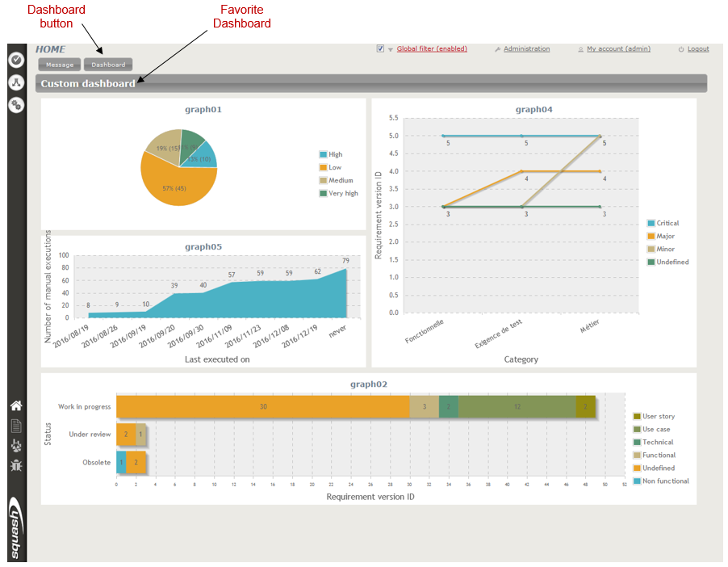Image resolution: width=728 pixels, height=567 pixels.
Task: Expand the arrow beside Global filter
Action: pos(391,50)
